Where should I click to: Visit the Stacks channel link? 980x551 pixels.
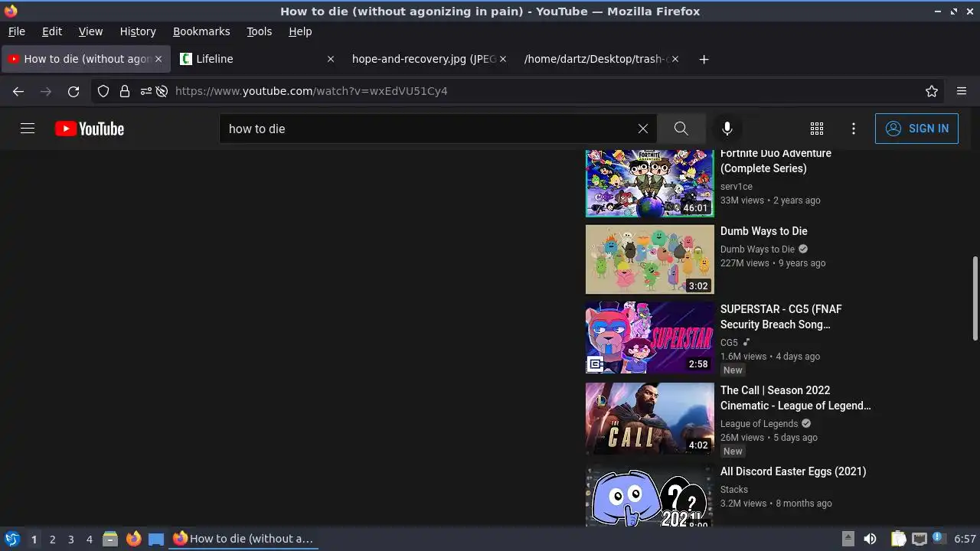734,490
